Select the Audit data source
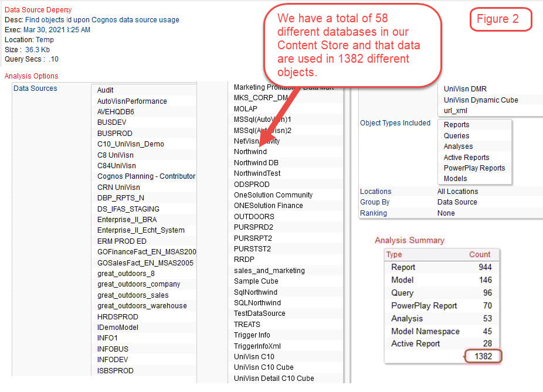This screenshot has width=543, height=392. (x=106, y=90)
